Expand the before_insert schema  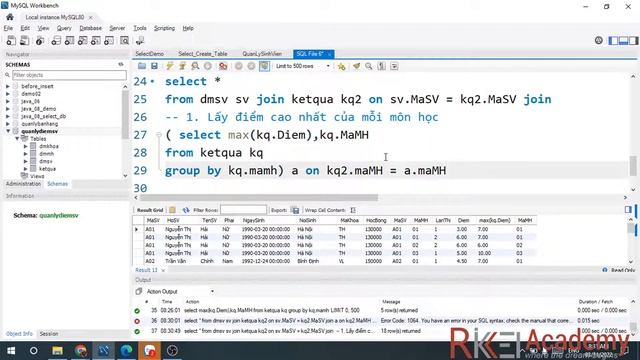tap(8, 86)
